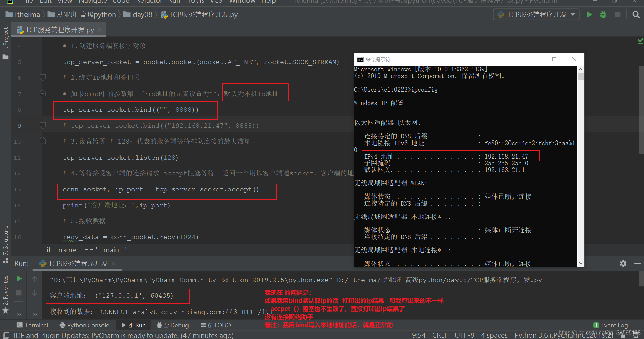Viewport: 644px width, 339px height.
Task: Run the program with the green toolbar arrow
Action: (x=589, y=14)
